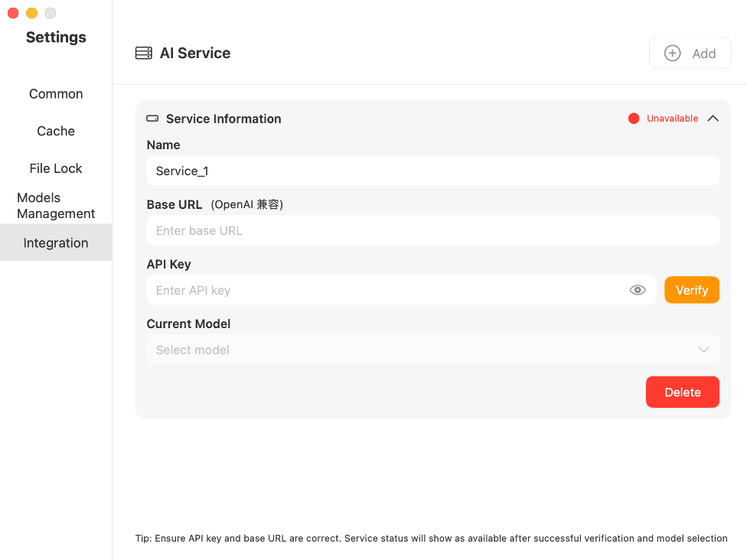The width and height of the screenshot is (747, 560).
Task: Switch to the Cache settings tab
Action: tap(56, 131)
